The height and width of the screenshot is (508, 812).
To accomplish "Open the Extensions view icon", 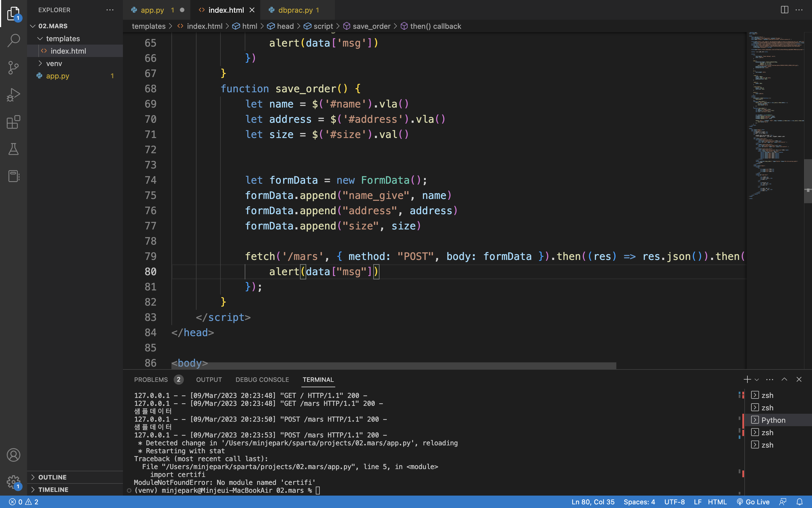I will pos(14,122).
